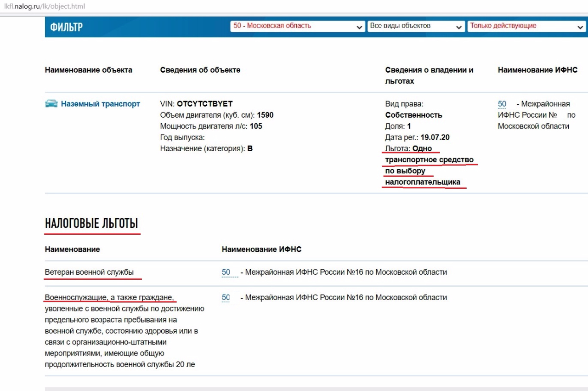Select the 'Ветеран военной службы' benefit name
This screenshot has height=391, width=588.
89,272
